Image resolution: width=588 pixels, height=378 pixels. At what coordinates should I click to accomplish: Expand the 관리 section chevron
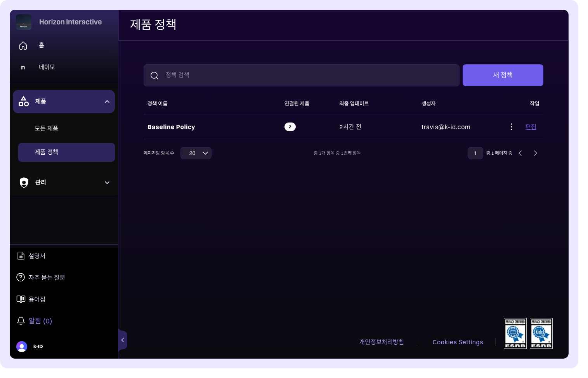click(x=107, y=183)
